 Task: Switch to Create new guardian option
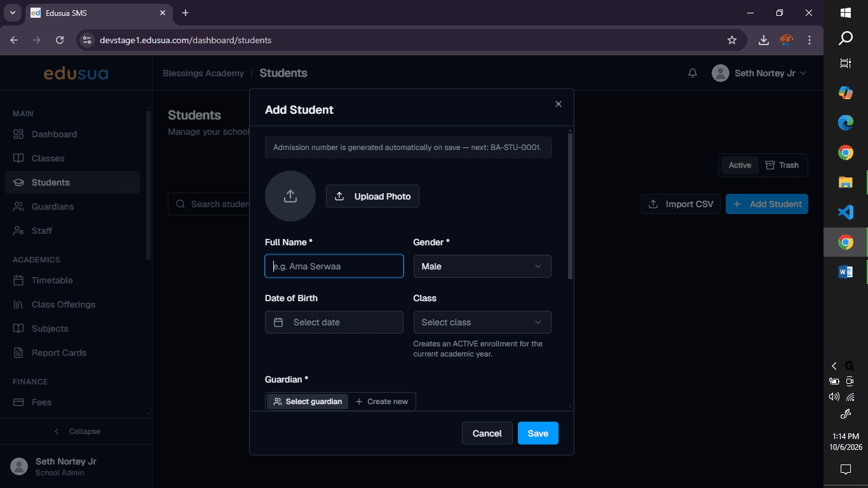[382, 402]
